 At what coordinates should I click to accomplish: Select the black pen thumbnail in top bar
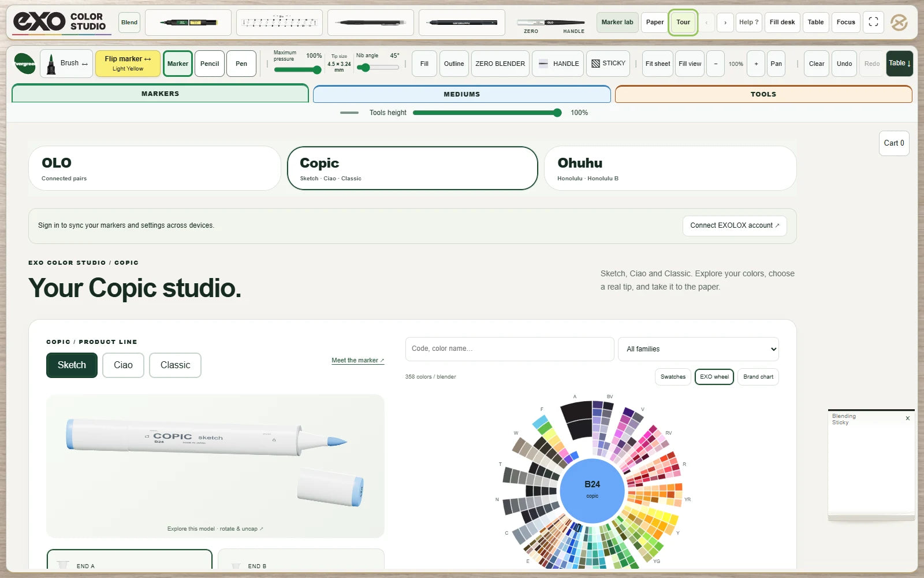462,23
